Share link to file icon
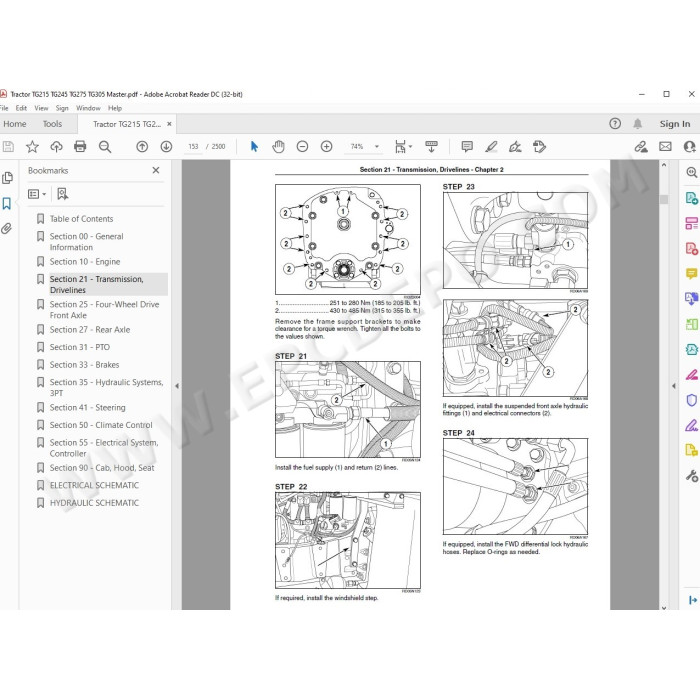The height and width of the screenshot is (700, 700). (x=641, y=146)
